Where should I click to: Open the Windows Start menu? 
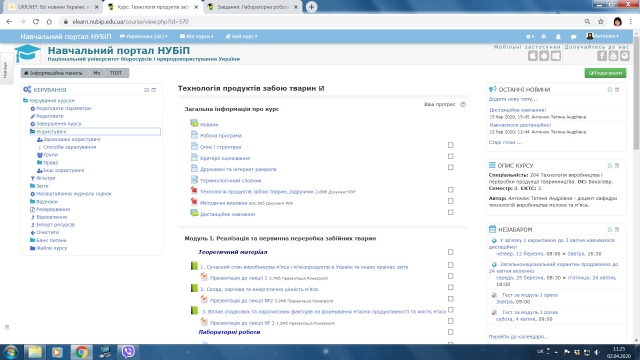pos(11,352)
